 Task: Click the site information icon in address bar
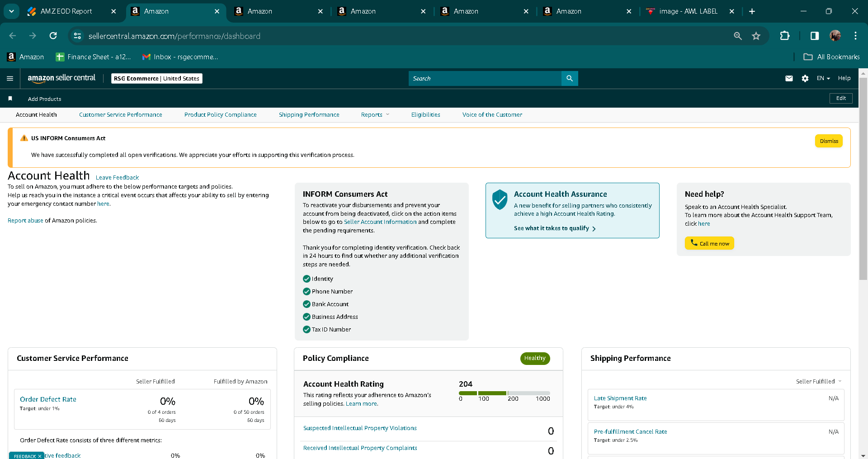(77, 36)
